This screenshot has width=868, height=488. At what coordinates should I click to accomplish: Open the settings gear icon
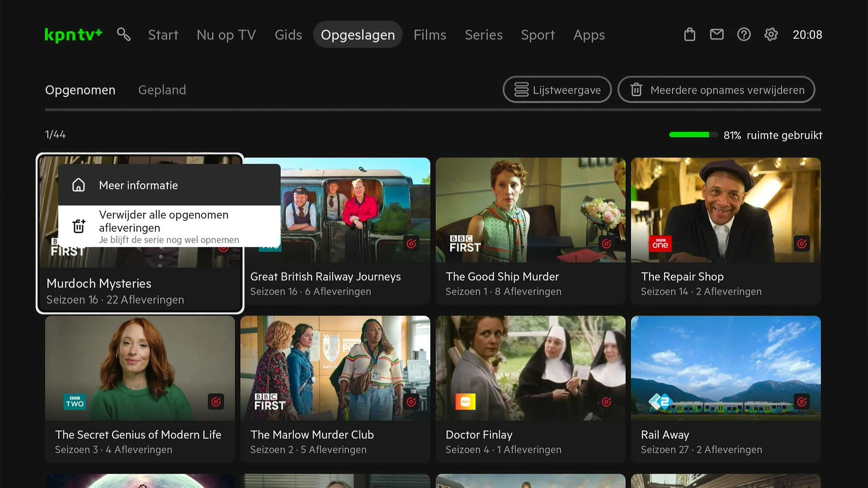coord(771,34)
